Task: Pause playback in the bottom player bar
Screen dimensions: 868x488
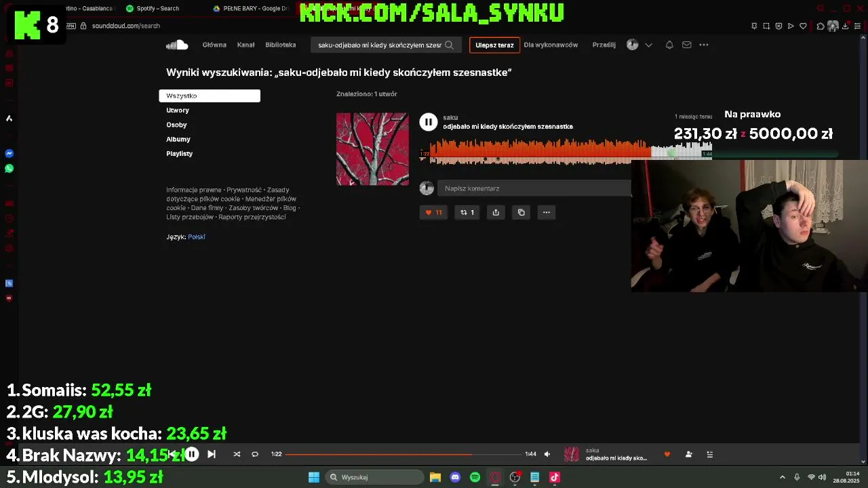Action: [192, 454]
